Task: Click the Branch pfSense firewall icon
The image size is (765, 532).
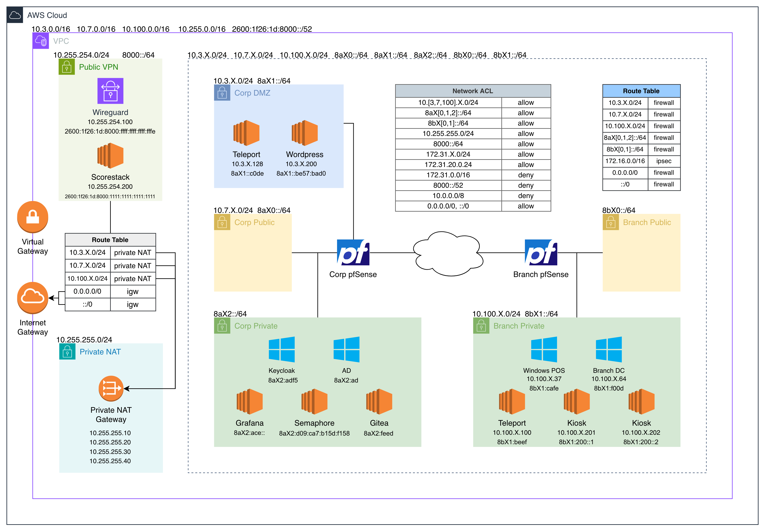Action: pos(541,252)
